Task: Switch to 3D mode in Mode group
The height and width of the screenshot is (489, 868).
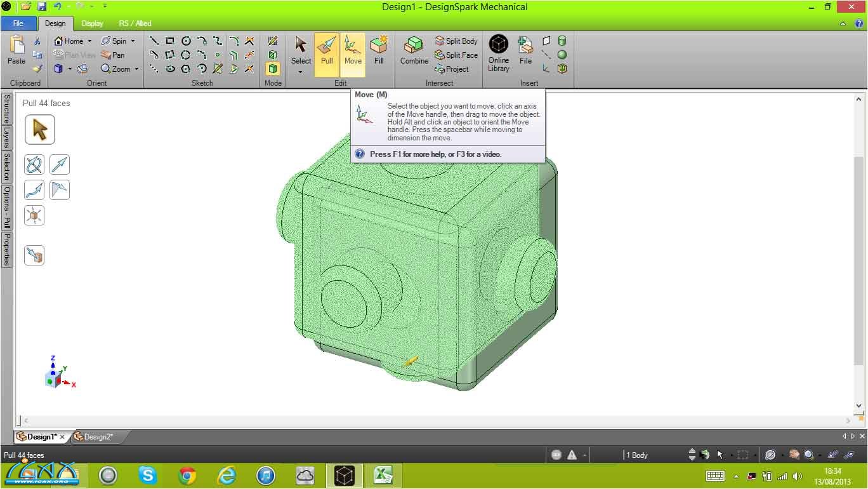Action: tap(273, 69)
